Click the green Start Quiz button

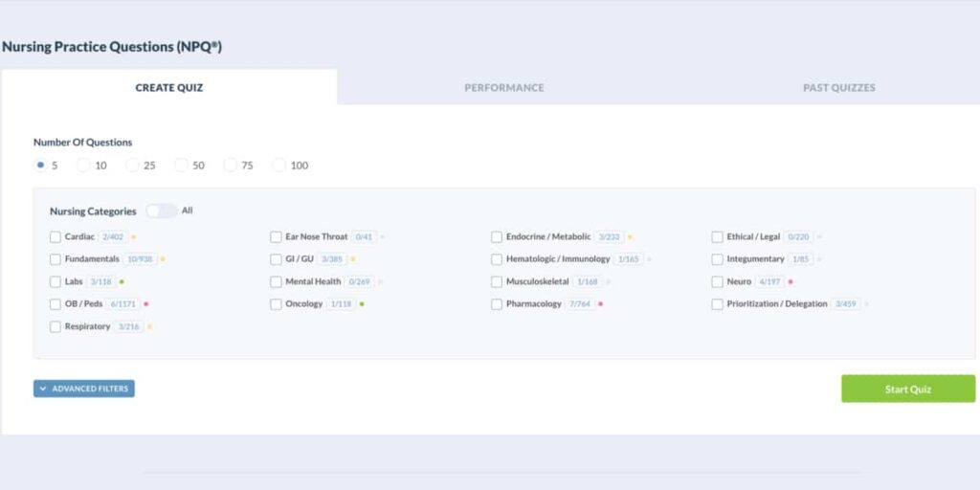[x=907, y=389]
